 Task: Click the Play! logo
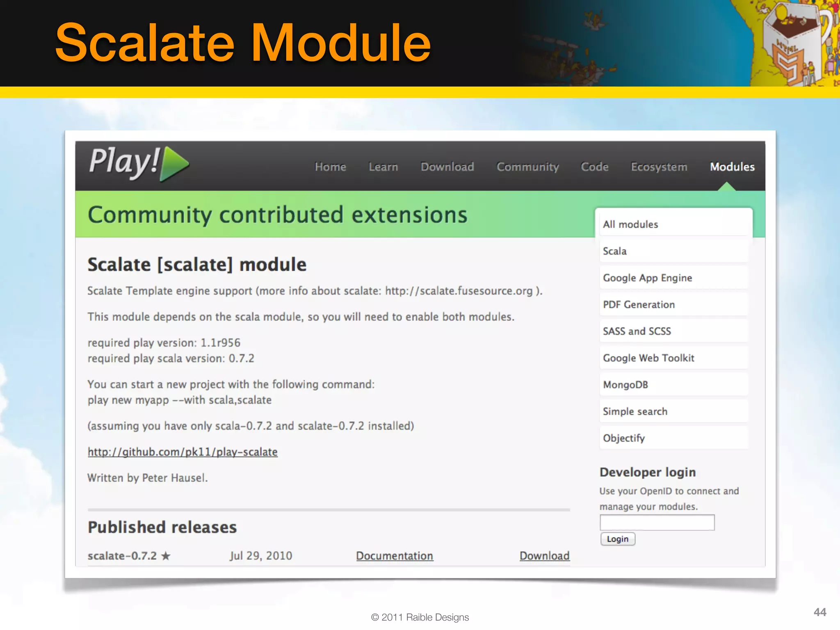point(139,163)
